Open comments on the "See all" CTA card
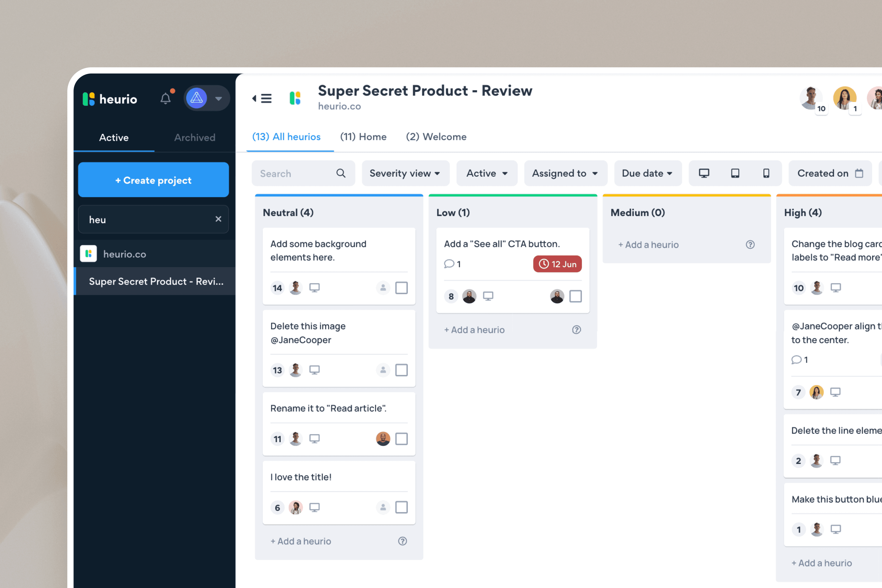882x588 pixels. pyautogui.click(x=452, y=264)
